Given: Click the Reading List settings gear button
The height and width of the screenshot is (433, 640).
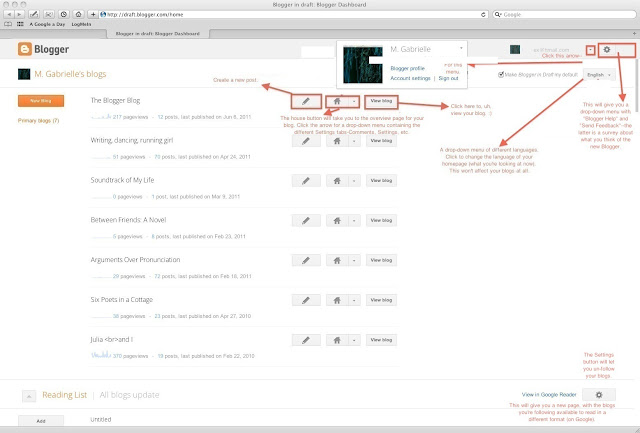Looking at the screenshot, I should (x=599, y=395).
